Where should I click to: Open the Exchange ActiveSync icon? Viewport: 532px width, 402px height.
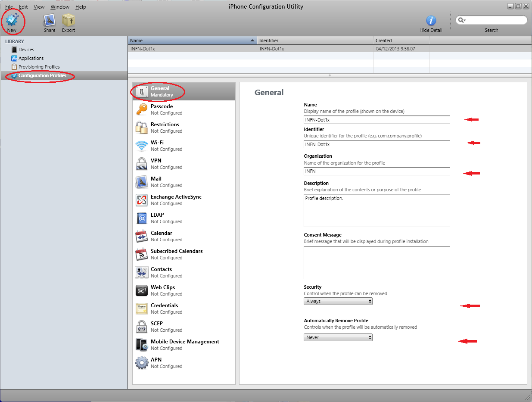click(x=142, y=200)
